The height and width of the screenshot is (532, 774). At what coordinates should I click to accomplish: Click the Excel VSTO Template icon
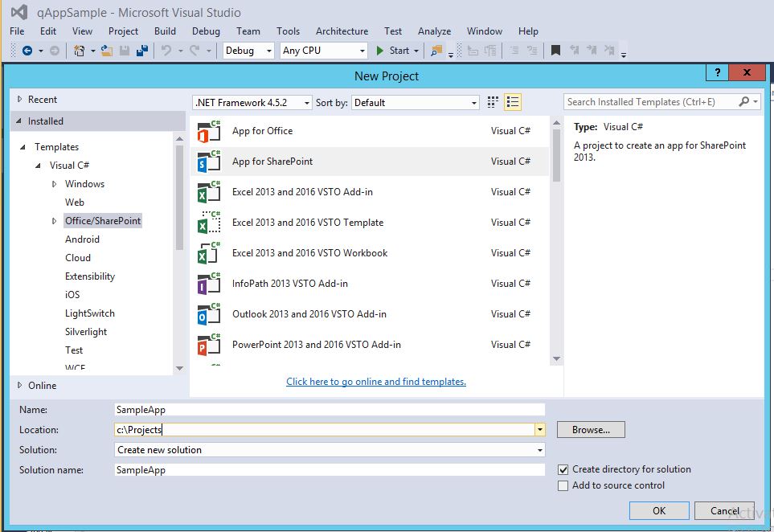coord(209,223)
